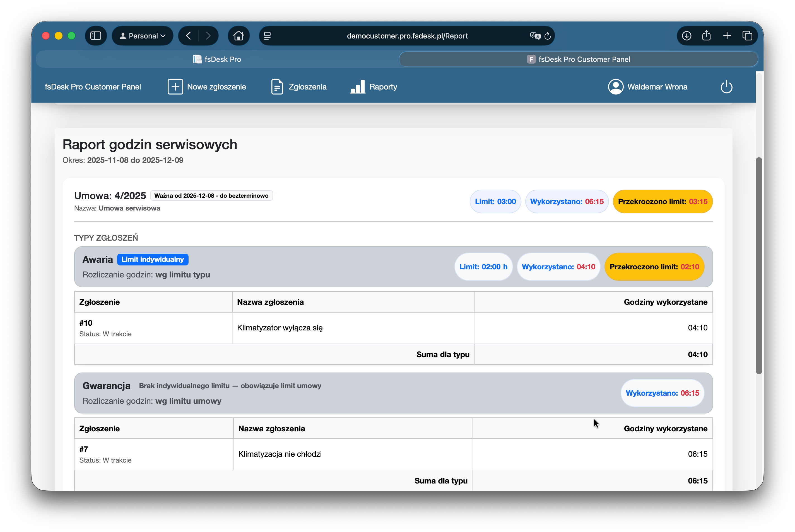
Task: Click the URL address field
Action: (x=407, y=36)
